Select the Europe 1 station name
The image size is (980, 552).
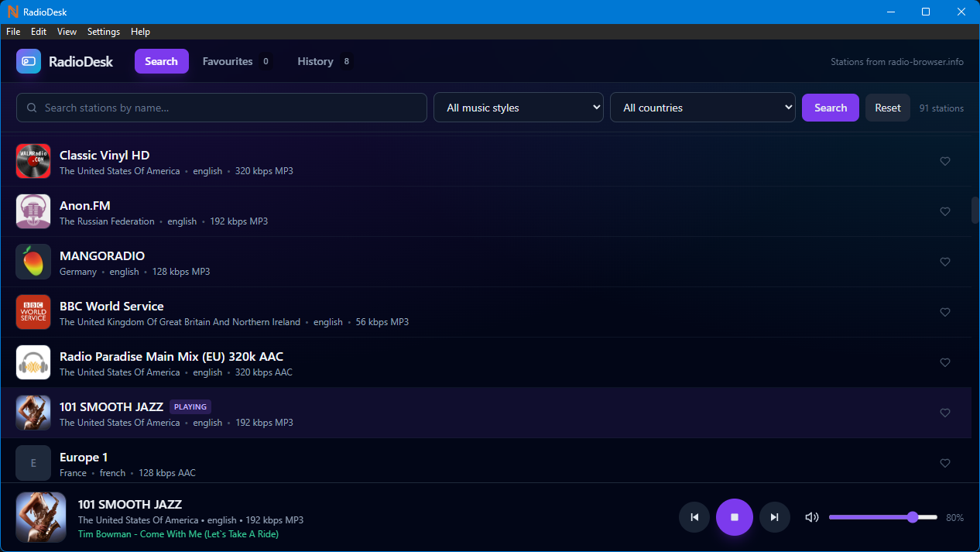(84, 457)
